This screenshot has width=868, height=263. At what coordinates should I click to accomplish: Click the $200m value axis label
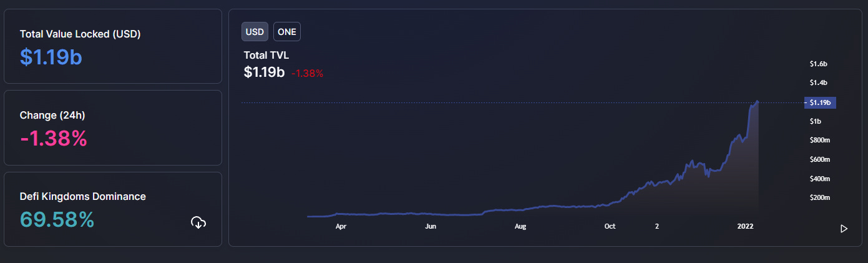[x=820, y=198]
